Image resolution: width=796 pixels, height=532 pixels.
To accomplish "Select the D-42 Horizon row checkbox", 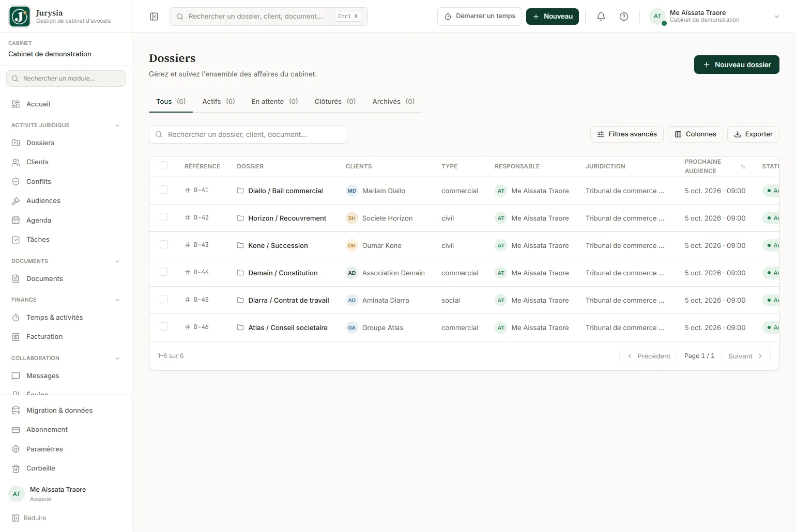I will coord(164,217).
